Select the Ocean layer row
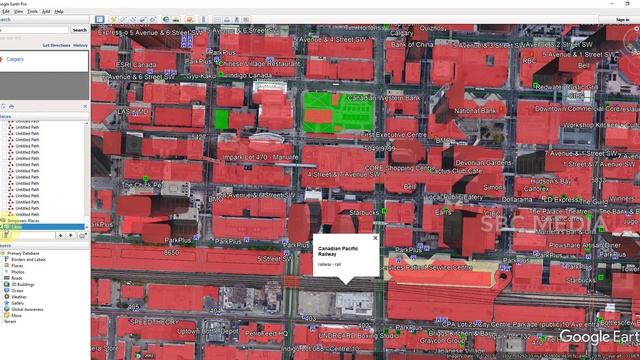Viewport: 640px width, 360px height. [x=17, y=291]
